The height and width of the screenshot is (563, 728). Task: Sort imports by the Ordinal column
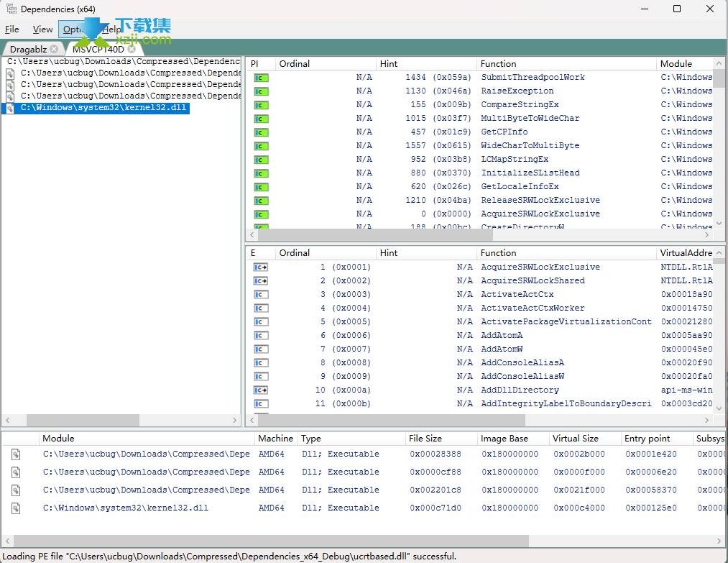coord(325,64)
